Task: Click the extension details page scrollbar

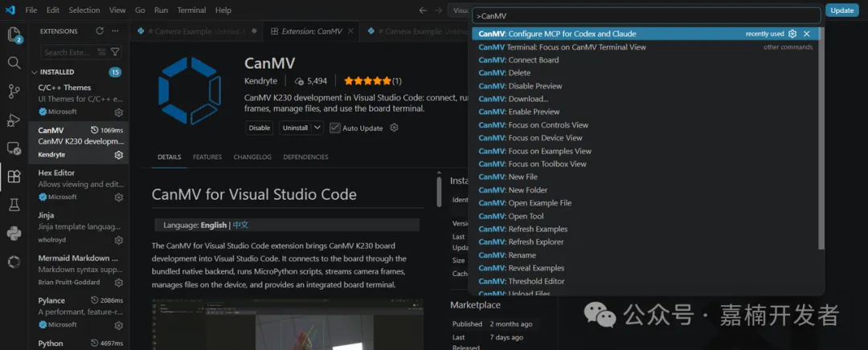Action: point(439,191)
